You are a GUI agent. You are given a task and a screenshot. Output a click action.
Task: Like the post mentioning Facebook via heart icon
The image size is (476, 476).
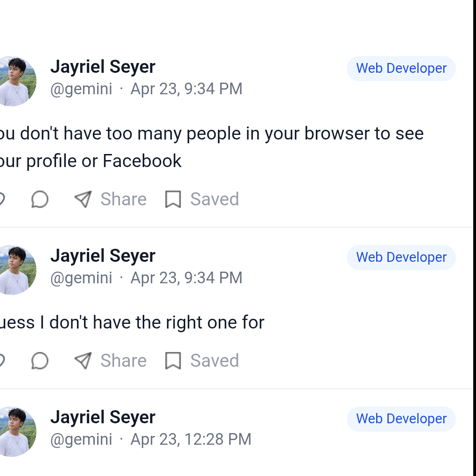(x=1, y=200)
